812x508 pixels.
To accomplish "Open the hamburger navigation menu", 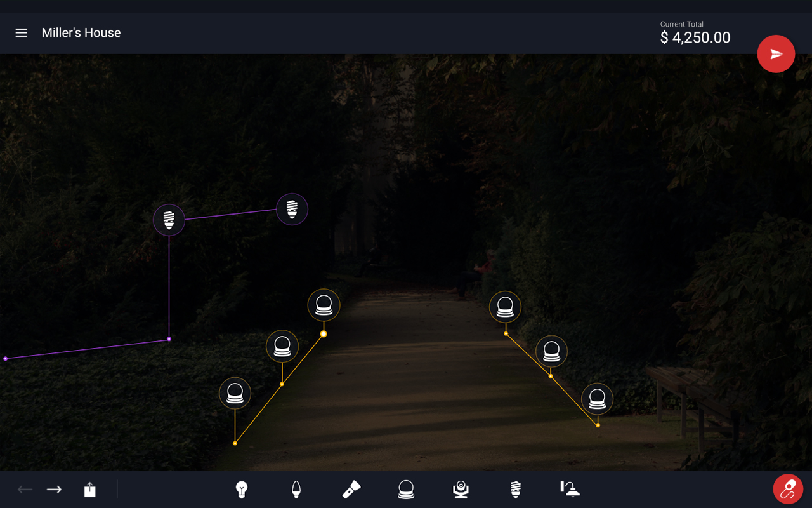I will (x=22, y=32).
